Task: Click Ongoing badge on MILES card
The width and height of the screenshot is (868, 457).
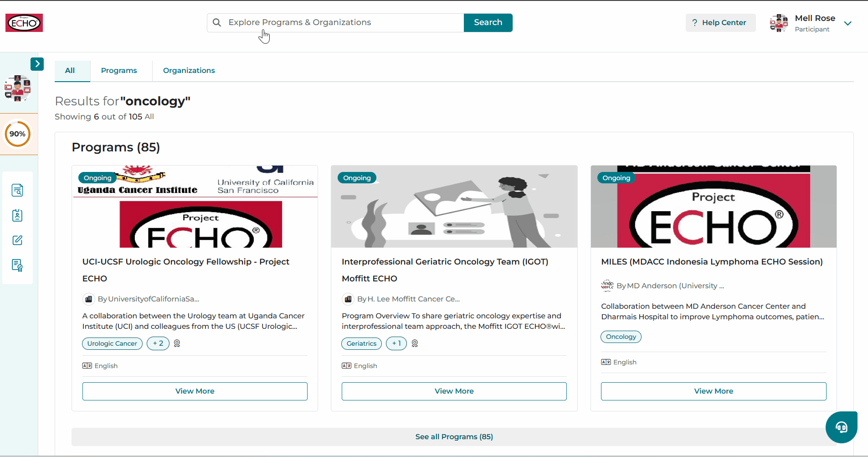Action: [616, 178]
